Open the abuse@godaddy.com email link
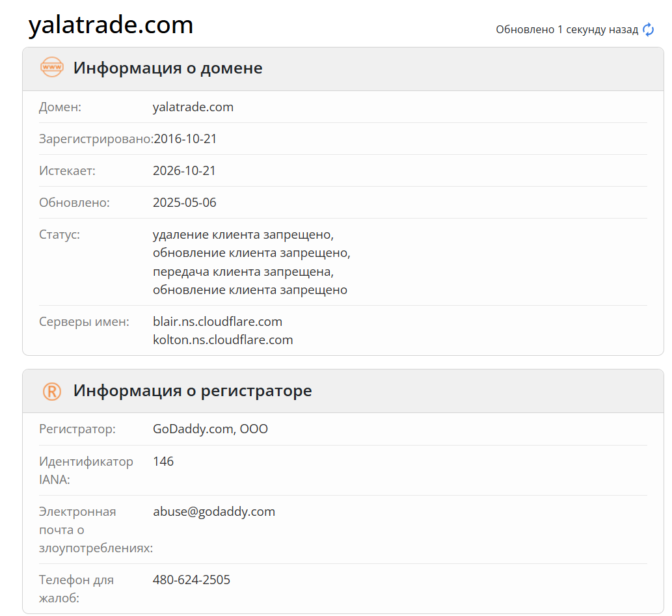Image resolution: width=672 pixels, height=616 pixels. [x=212, y=511]
